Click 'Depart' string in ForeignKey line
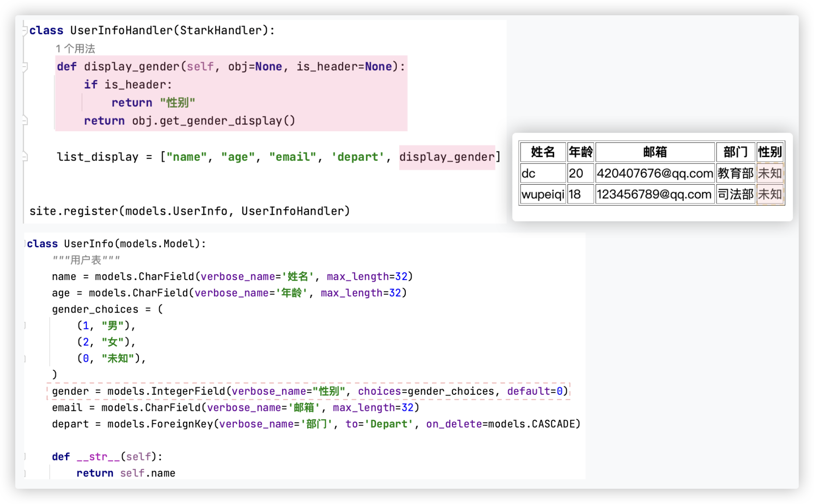This screenshot has height=504, width=814. 388,424
